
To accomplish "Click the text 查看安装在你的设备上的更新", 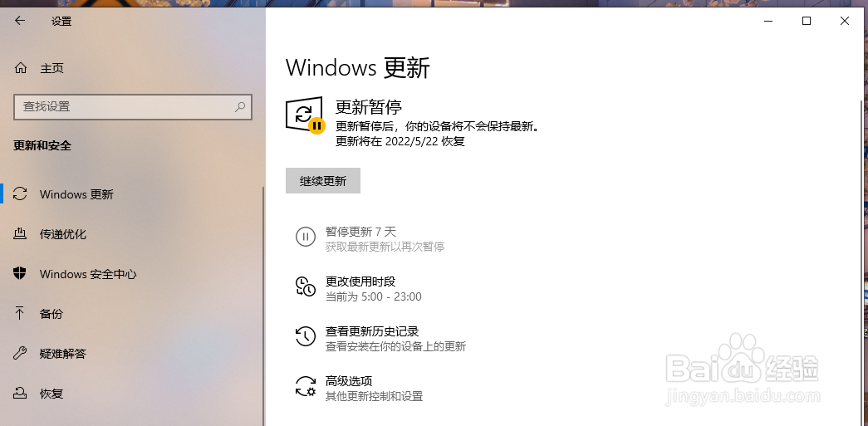I will point(396,346).
